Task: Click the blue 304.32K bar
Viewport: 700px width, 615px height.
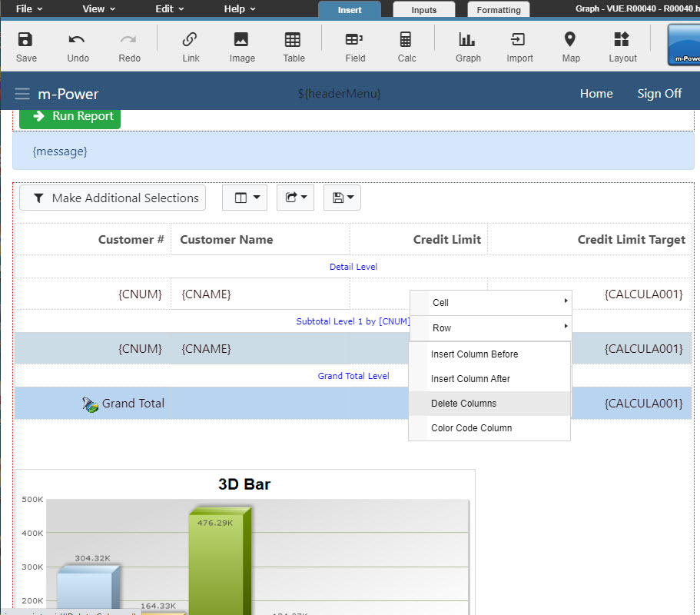Action: tap(88, 589)
